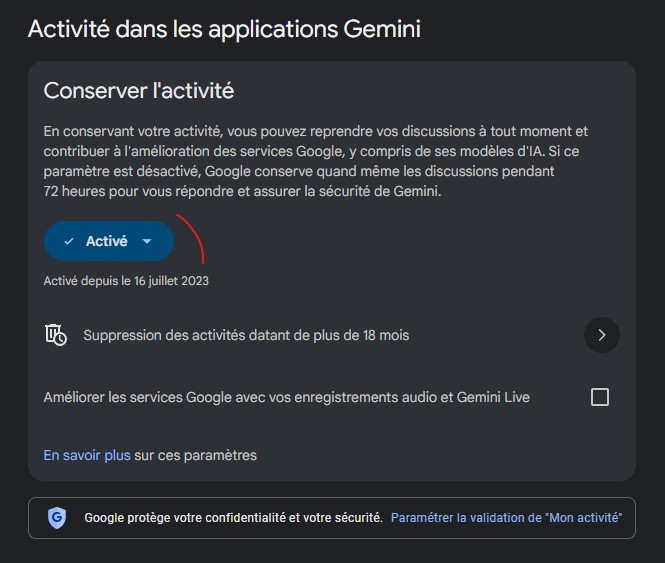This screenshot has height=563, width=665.
Task: Click the "Activité dans les applications Gemini" title
Action: [x=224, y=29]
